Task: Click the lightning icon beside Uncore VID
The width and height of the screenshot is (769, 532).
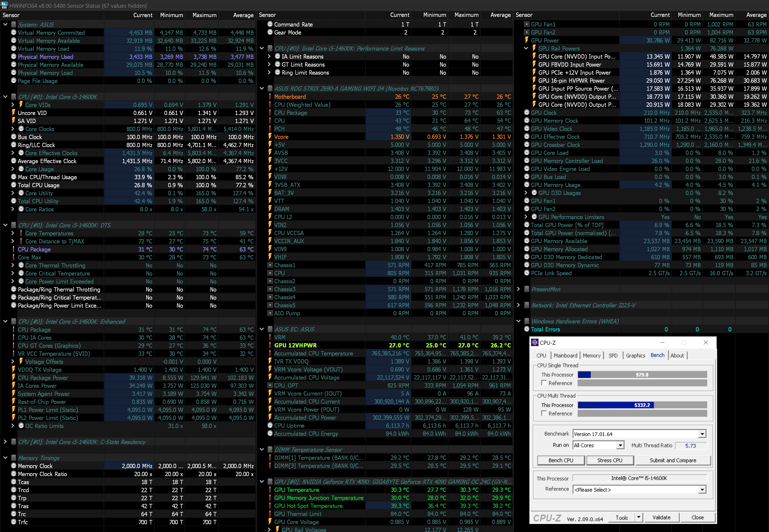Action: (x=14, y=113)
